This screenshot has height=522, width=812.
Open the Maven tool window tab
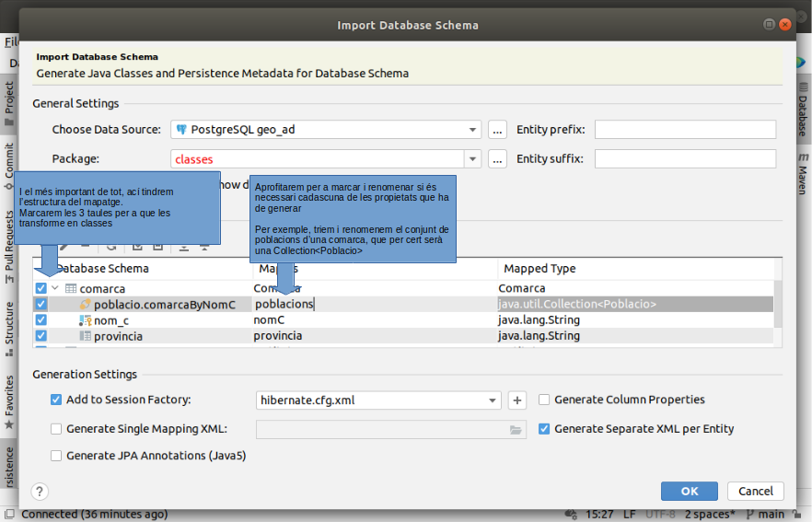click(x=803, y=174)
